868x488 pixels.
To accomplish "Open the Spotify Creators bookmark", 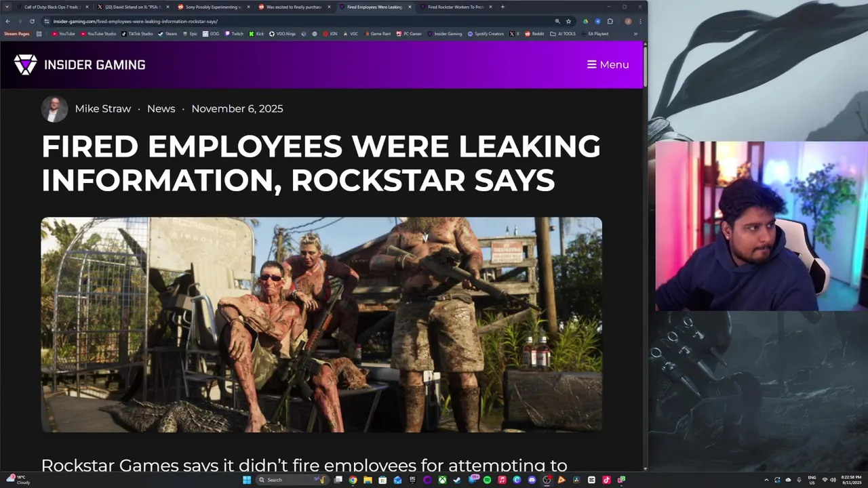I will click(x=486, y=33).
